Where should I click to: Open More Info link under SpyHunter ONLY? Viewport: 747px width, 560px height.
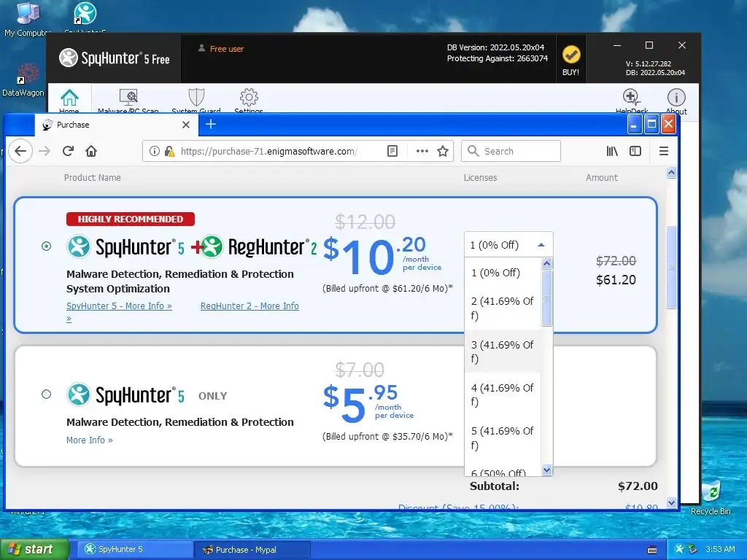click(x=90, y=440)
